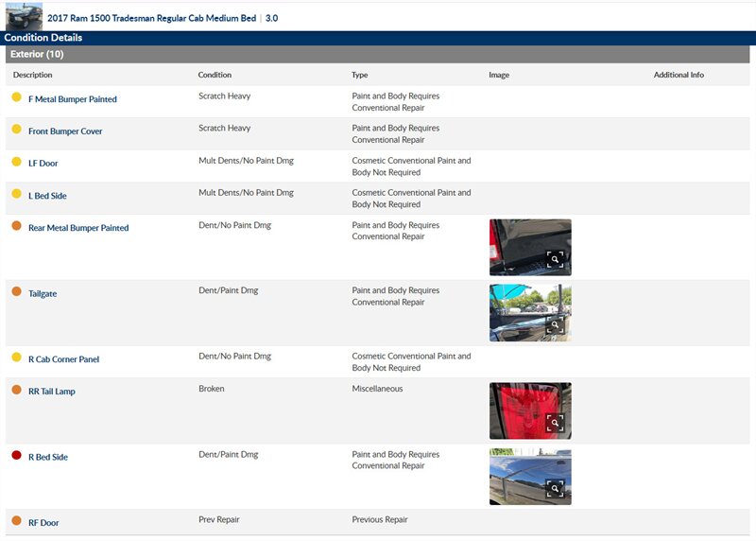756x541 pixels.
Task: Click the Condition column header
Action: click(215, 75)
